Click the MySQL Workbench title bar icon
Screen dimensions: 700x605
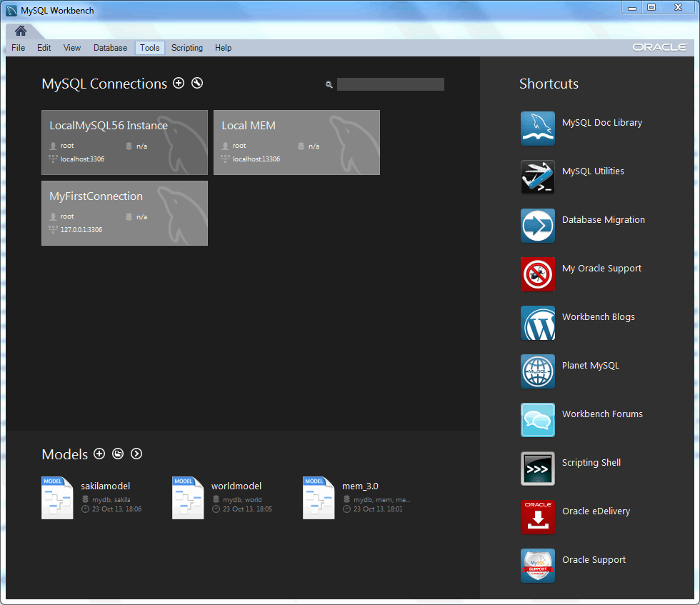(x=11, y=10)
